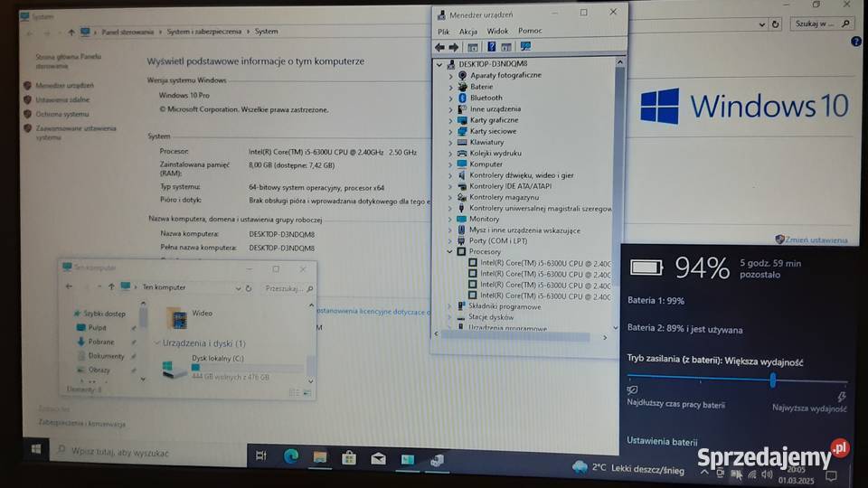Expand the Baterie node

point(450,88)
